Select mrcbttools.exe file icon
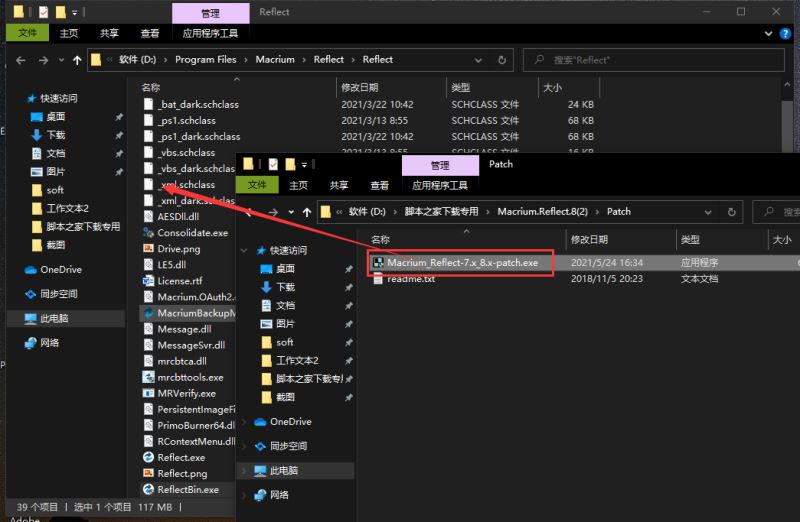 click(148, 377)
